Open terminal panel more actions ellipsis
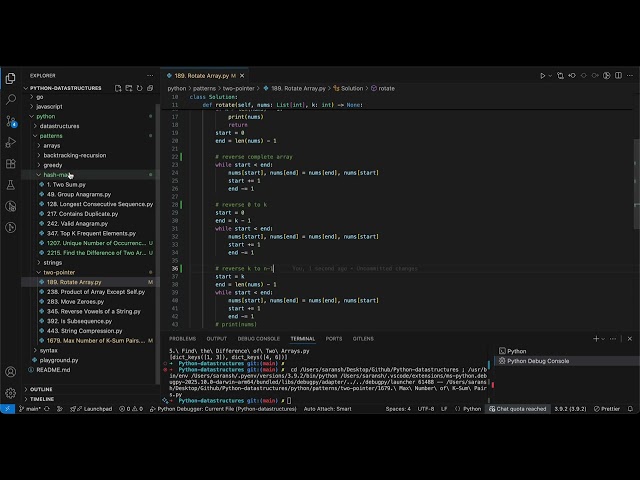 click(x=613, y=339)
